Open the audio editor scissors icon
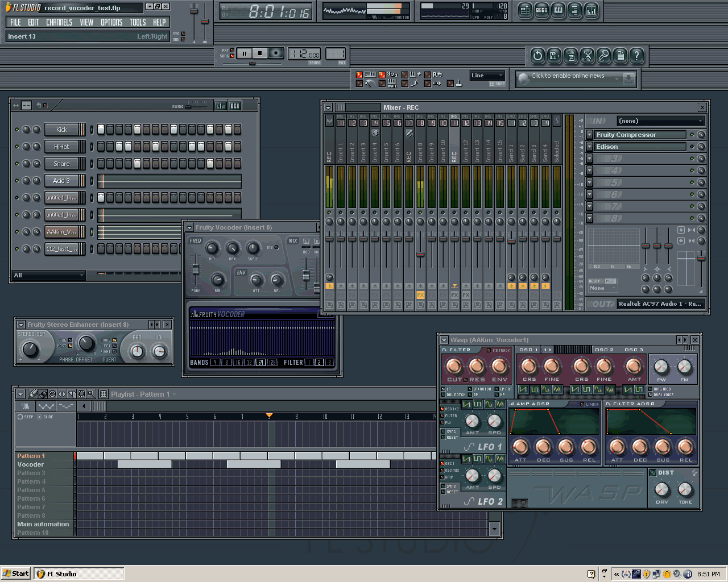The height and width of the screenshot is (582, 728). (x=587, y=55)
